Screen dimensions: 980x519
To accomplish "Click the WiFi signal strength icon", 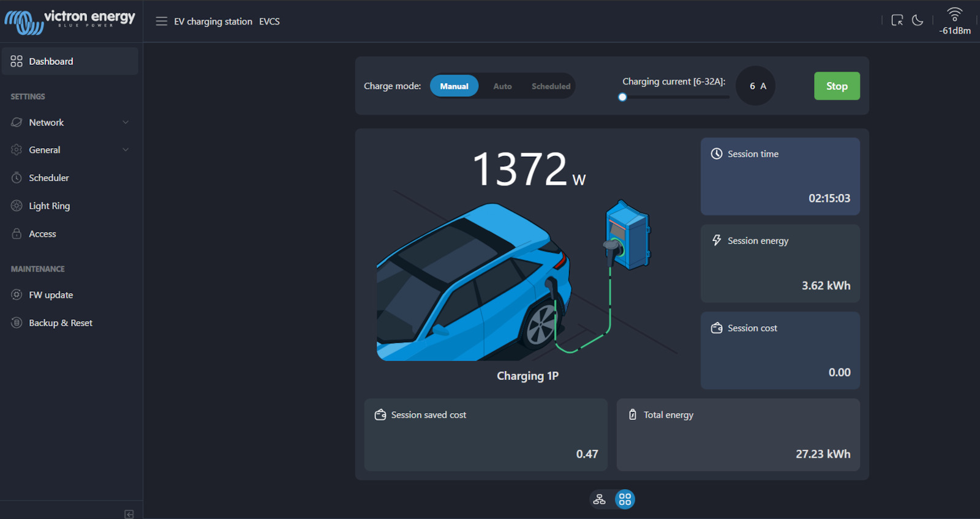I will click(954, 14).
